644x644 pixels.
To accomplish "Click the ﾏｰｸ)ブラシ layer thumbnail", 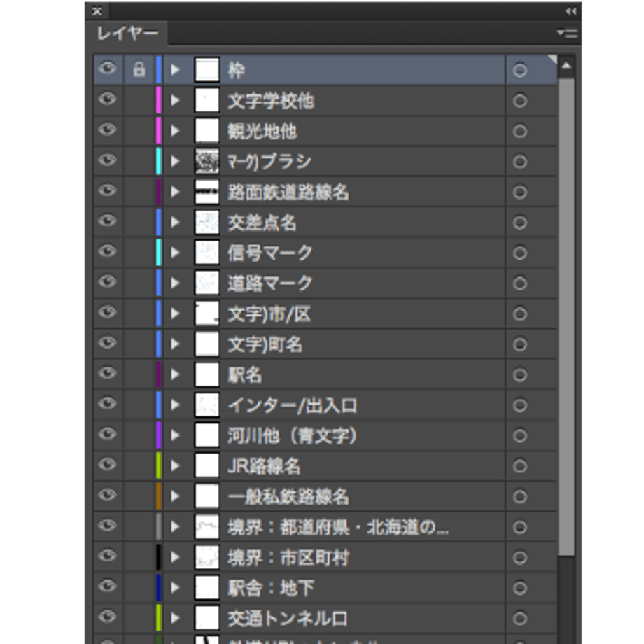I will 206,161.
